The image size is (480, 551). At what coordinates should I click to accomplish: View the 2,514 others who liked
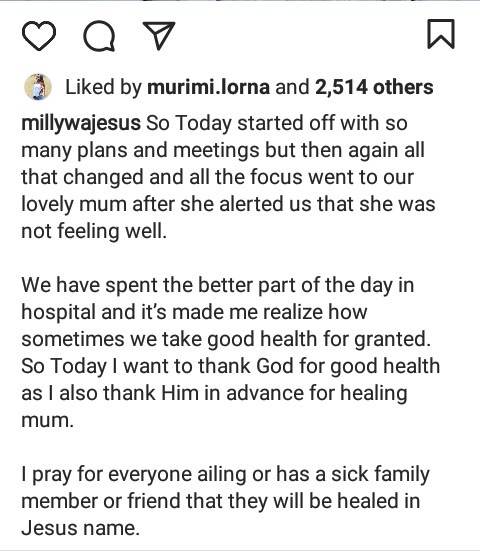374,87
